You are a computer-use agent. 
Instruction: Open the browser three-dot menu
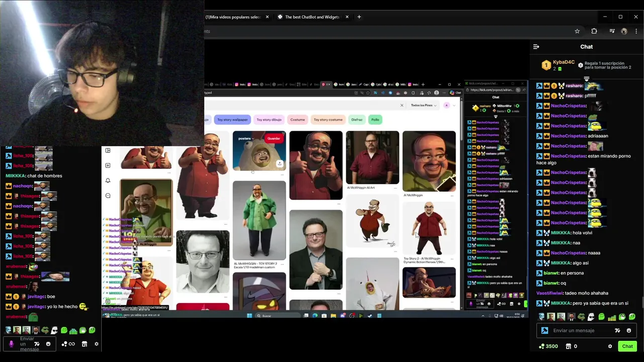pyautogui.click(x=636, y=31)
